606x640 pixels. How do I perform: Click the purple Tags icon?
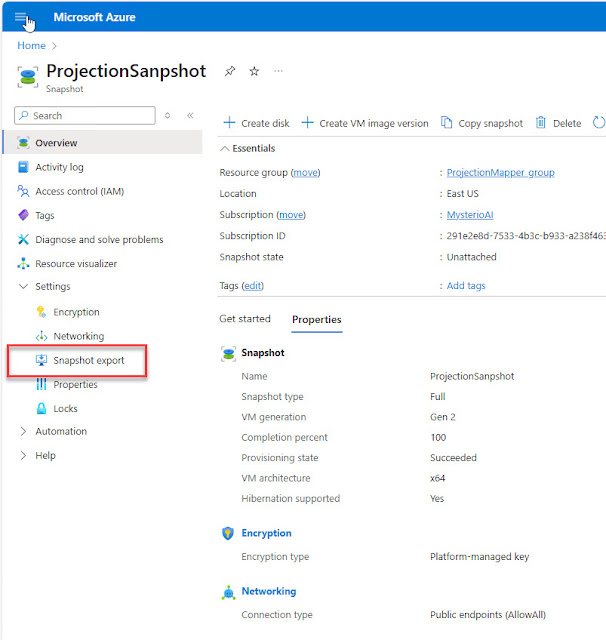(x=23, y=215)
